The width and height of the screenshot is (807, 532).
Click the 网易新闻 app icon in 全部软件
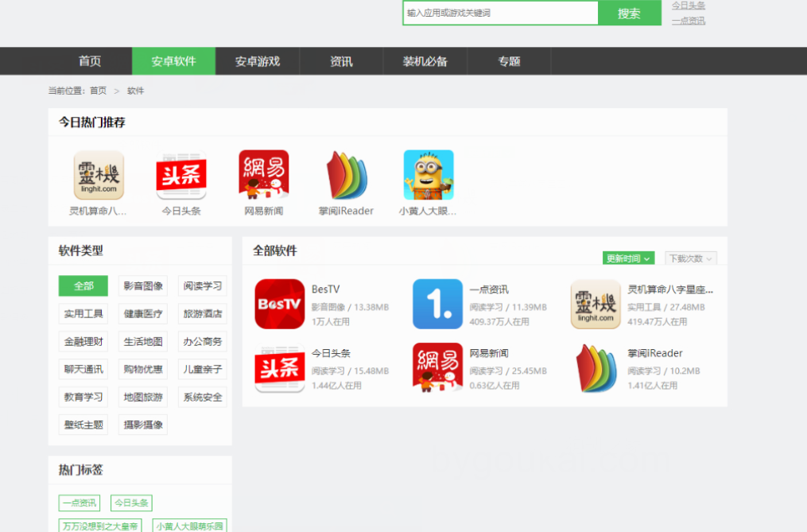437,367
